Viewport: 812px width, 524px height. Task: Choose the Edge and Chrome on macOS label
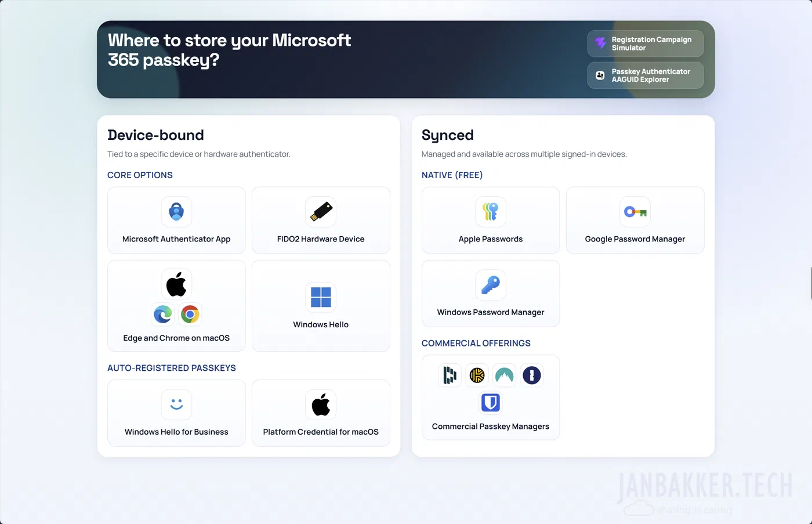click(x=176, y=338)
